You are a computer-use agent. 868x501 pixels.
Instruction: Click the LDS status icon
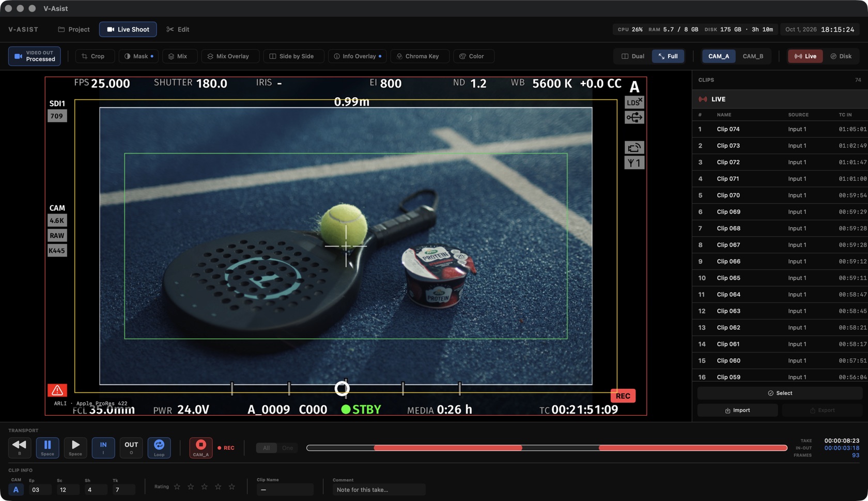(634, 102)
